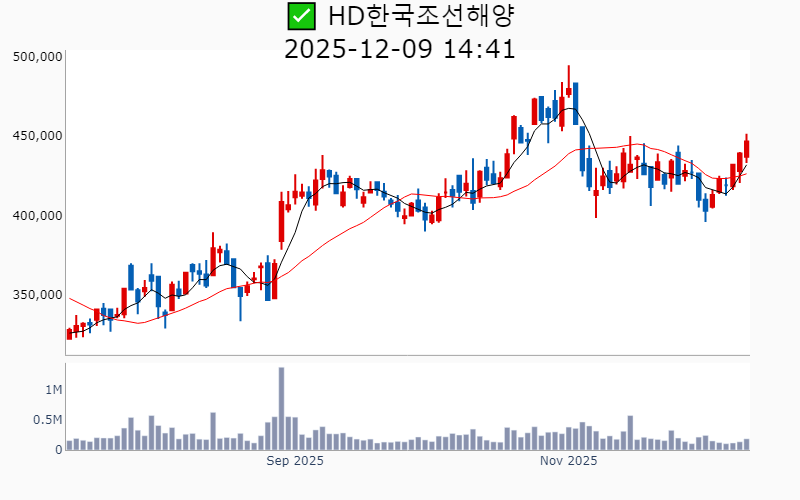Click the green checkmark icon beside the title
This screenshot has width=800, height=500.
point(299,16)
